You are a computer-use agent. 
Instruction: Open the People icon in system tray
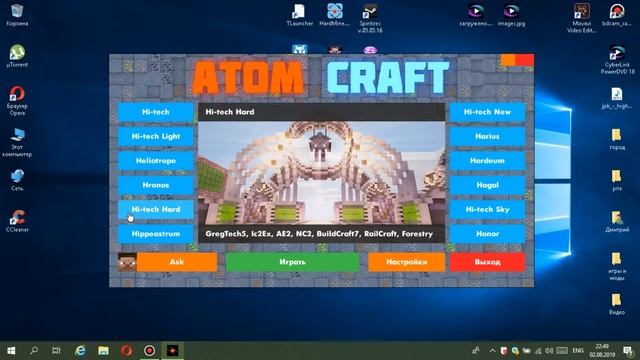(476, 351)
